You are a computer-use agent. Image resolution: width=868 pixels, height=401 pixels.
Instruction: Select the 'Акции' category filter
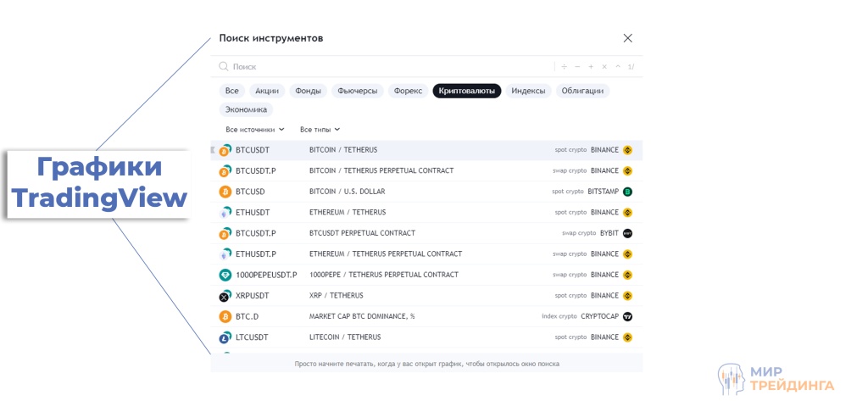click(267, 91)
